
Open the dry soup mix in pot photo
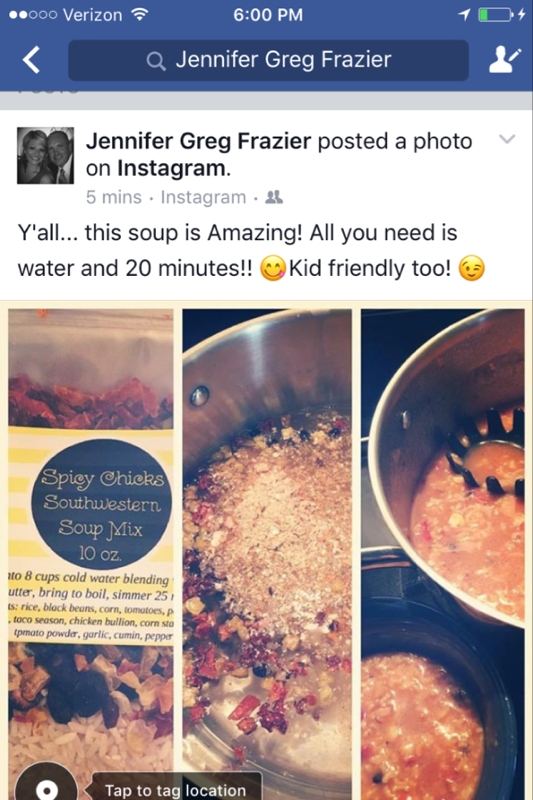pos(267,554)
